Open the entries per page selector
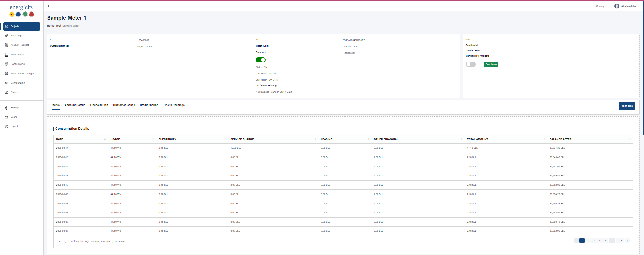644x255 pixels. tap(63, 242)
